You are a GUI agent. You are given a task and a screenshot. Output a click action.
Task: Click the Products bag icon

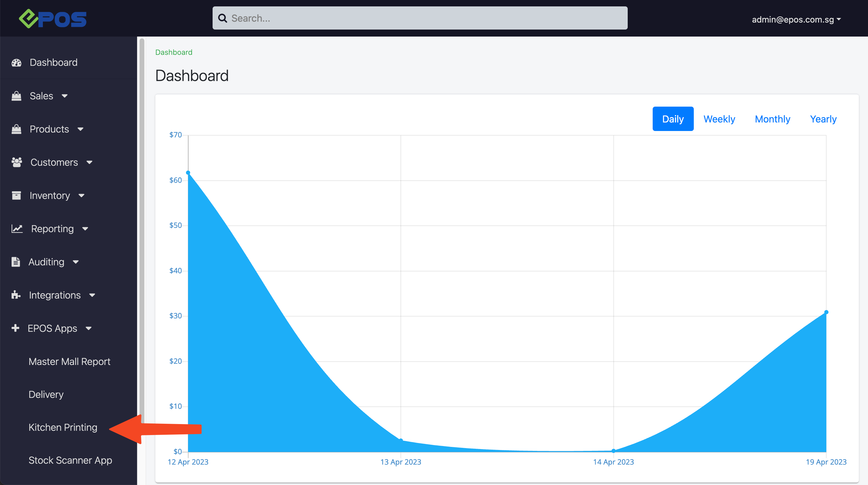[16, 129]
